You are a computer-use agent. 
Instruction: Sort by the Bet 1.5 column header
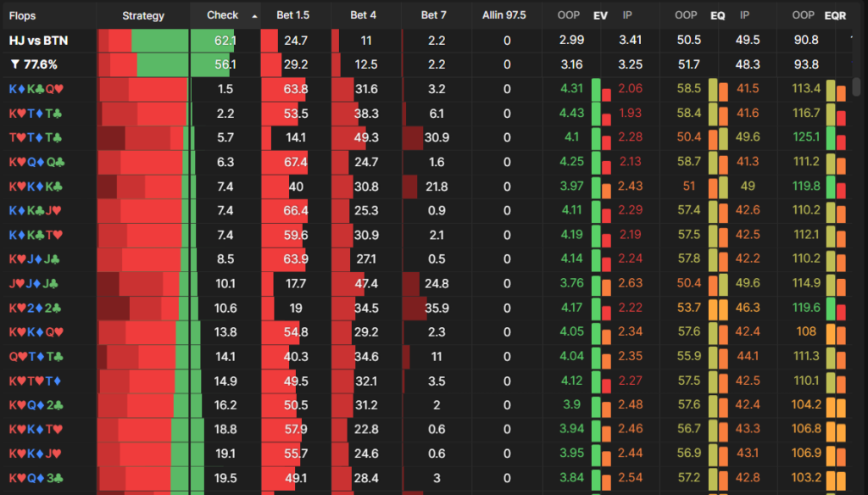[292, 15]
